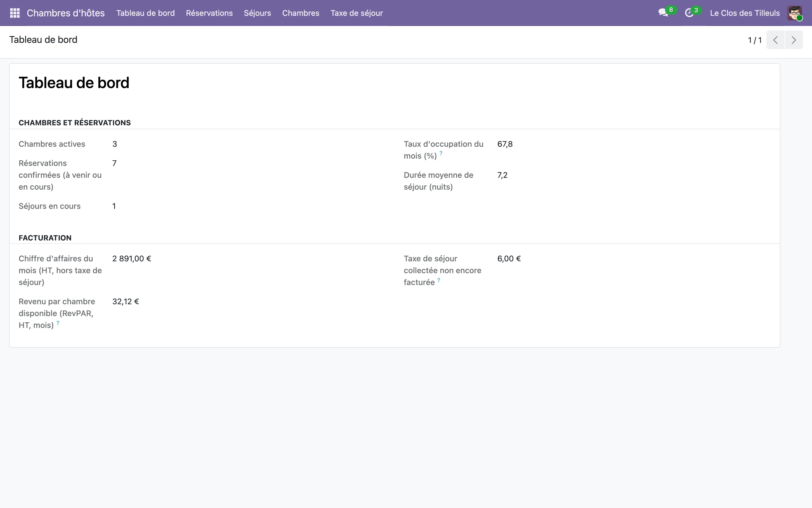Open the Le Clos des Tilleuls company switcher
The height and width of the screenshot is (508, 812).
tap(745, 13)
